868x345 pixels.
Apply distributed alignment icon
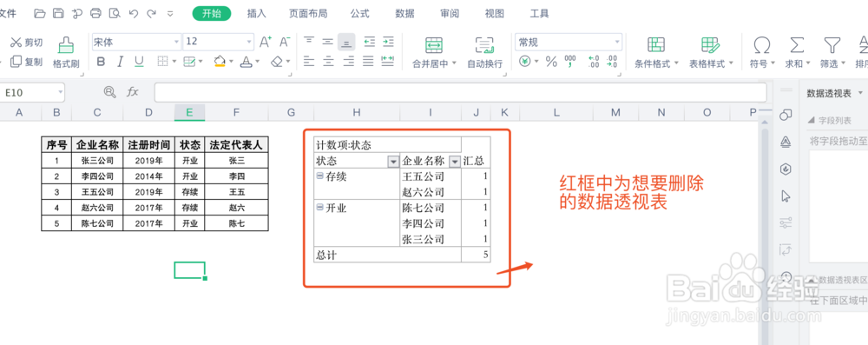click(x=388, y=61)
